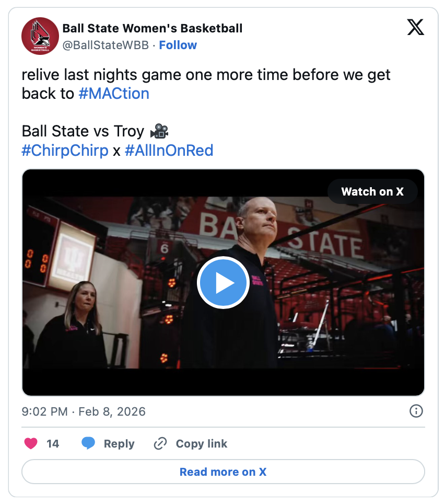Open the Ball State Women's Basketball profile name
This screenshot has width=445, height=504.
click(153, 28)
